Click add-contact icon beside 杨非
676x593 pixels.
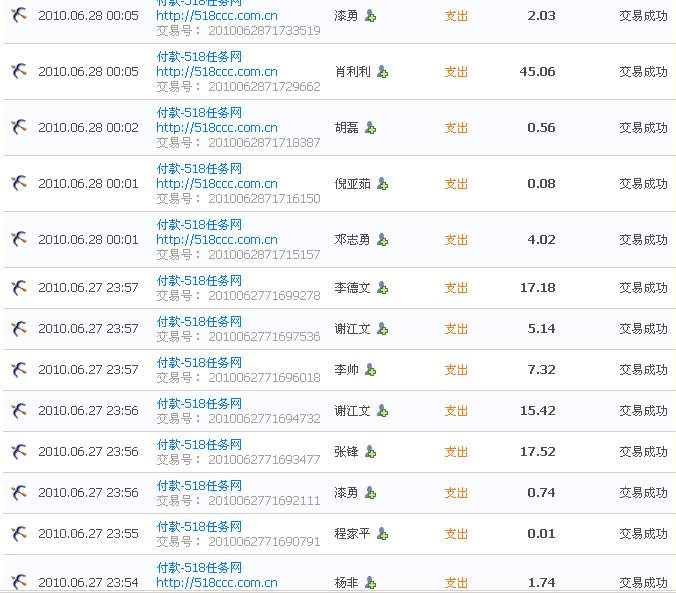[370, 583]
